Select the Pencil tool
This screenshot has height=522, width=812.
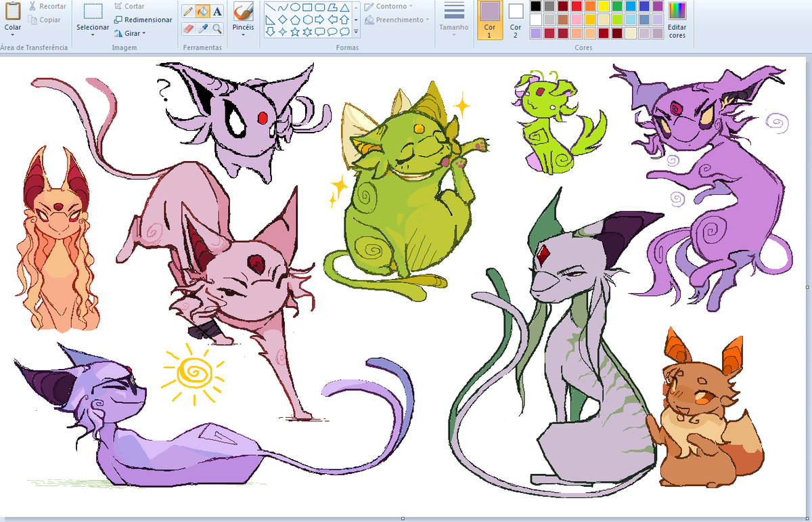[x=188, y=12]
